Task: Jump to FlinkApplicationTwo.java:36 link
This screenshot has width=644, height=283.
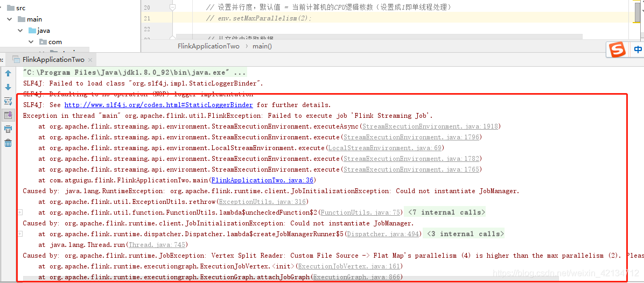Action: (262, 180)
